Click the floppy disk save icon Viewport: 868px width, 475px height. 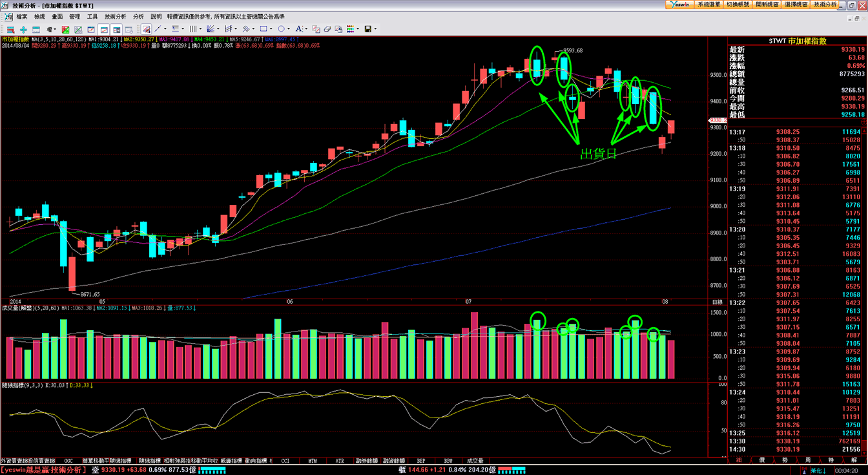point(367,29)
